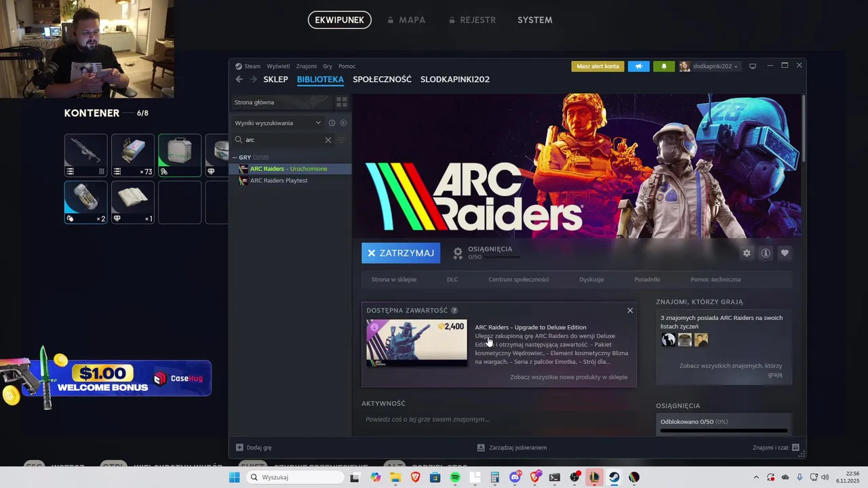Open the Windows Start menu
This screenshot has width=868, height=488.
(x=234, y=477)
